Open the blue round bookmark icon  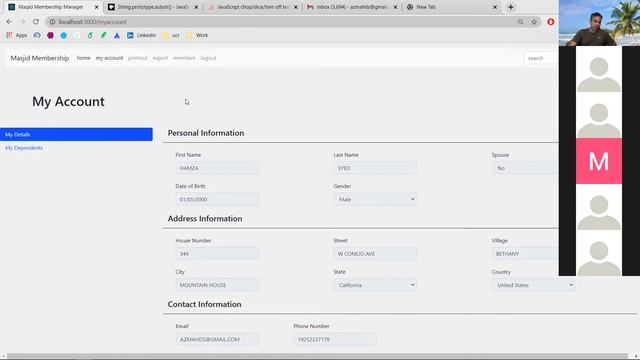click(x=64, y=36)
